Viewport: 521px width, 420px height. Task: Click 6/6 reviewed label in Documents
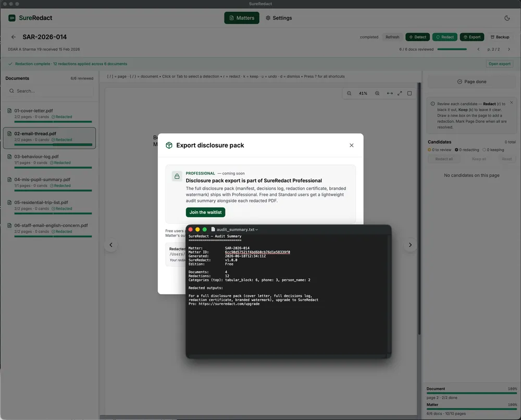[x=82, y=79]
